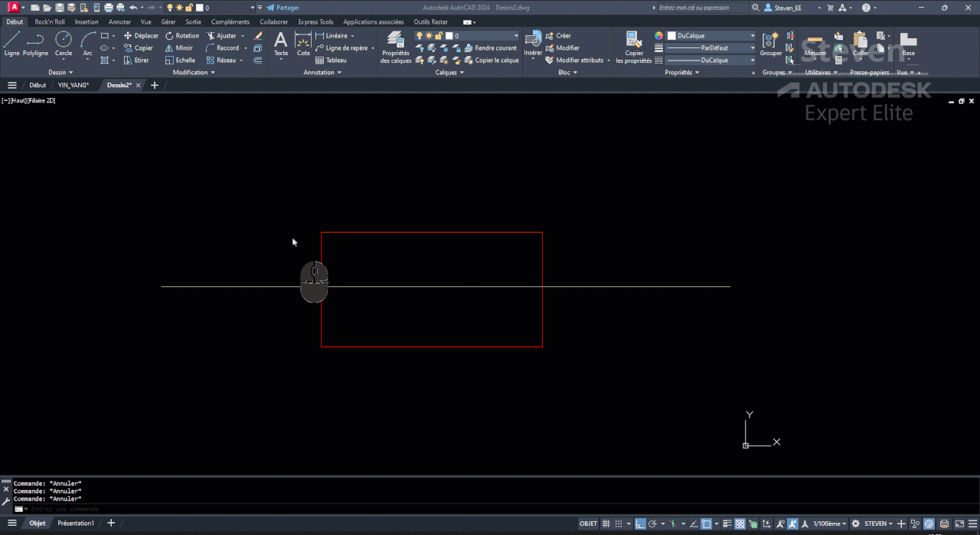Toggle ortho mode in status bar

coord(640,524)
